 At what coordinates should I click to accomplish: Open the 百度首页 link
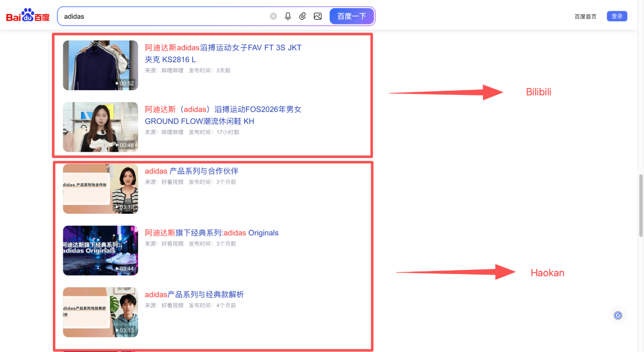586,16
